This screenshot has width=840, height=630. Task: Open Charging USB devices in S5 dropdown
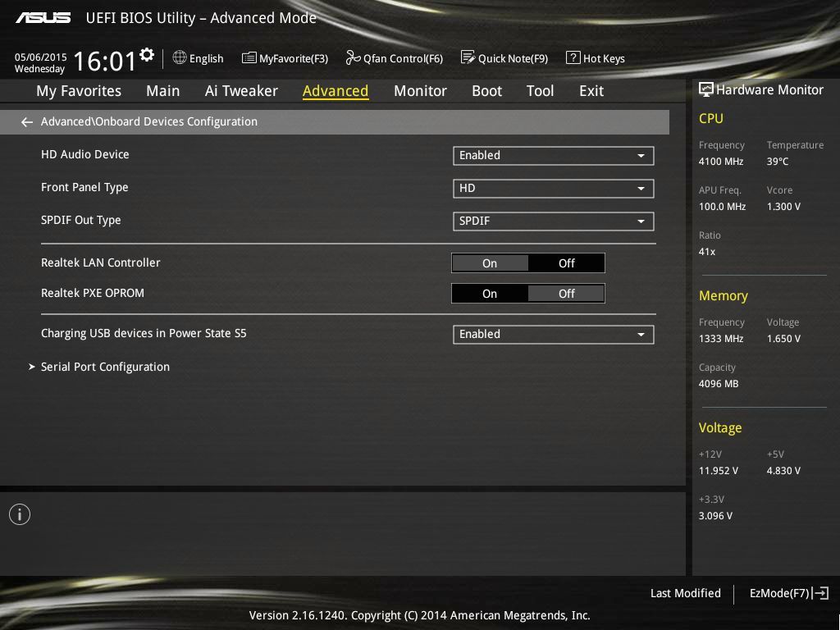click(553, 335)
